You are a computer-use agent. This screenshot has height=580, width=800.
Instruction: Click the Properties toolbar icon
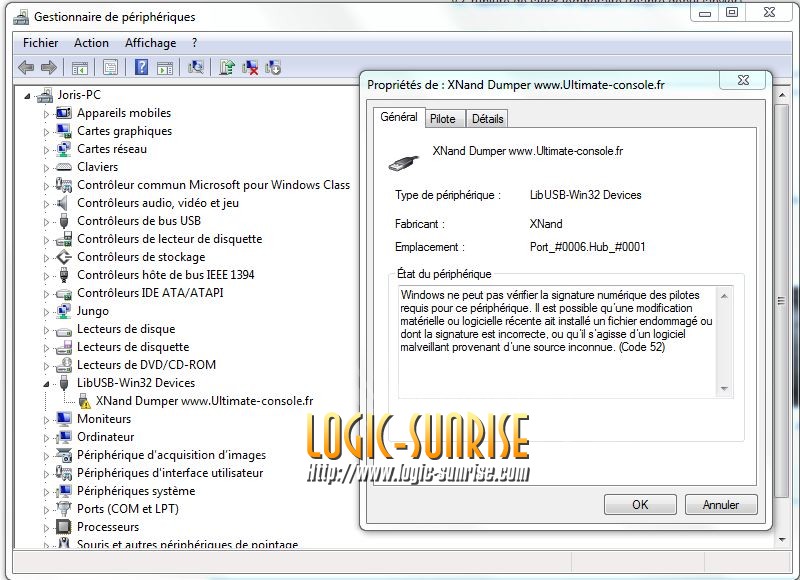110,68
